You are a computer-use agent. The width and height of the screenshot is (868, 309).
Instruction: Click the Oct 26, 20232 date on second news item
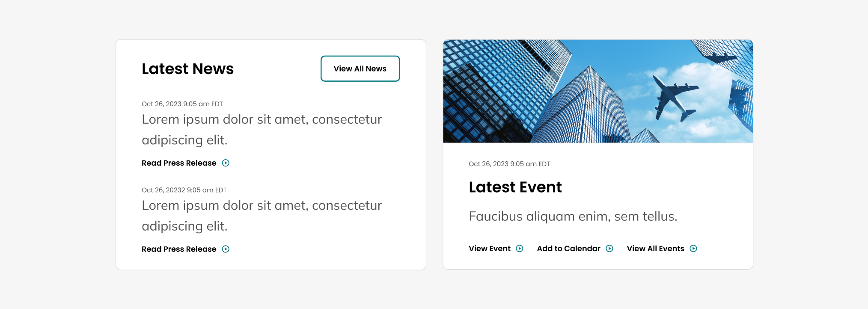184,190
